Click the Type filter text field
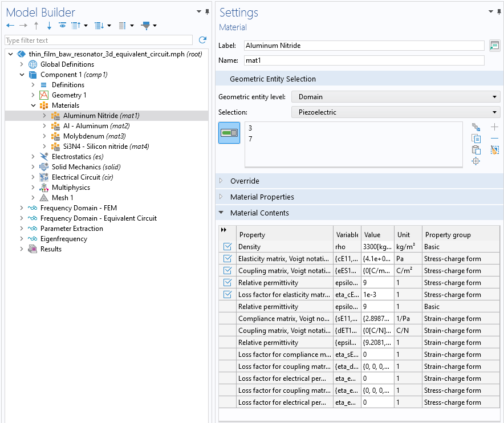504x423 pixels. (x=99, y=40)
